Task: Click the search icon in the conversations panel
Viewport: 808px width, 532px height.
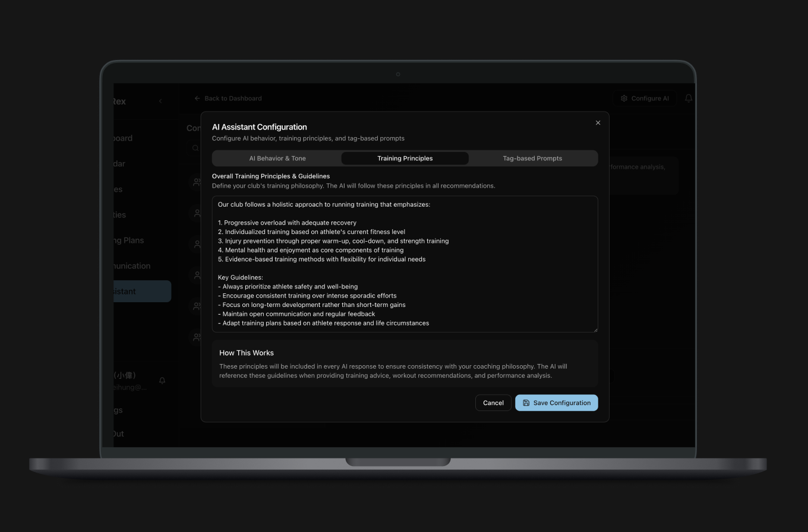Action: tap(194, 148)
